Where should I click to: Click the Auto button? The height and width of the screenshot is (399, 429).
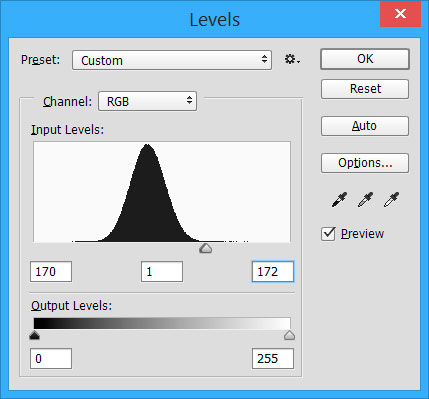point(365,126)
